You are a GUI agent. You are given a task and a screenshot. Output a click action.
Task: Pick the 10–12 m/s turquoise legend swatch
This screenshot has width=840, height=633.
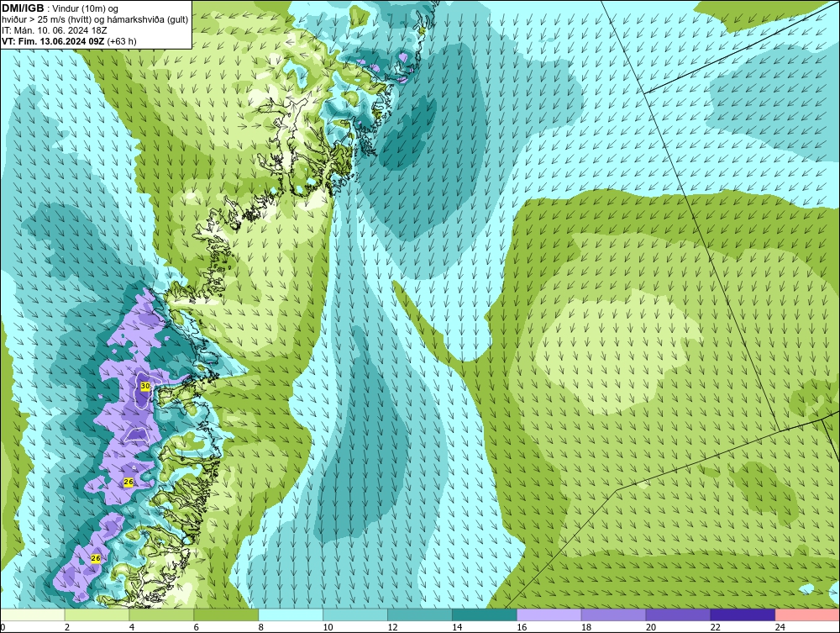tap(355, 615)
